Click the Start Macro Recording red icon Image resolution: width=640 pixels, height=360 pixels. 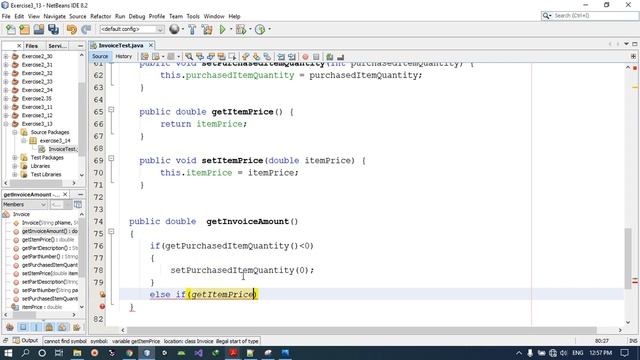[305, 57]
